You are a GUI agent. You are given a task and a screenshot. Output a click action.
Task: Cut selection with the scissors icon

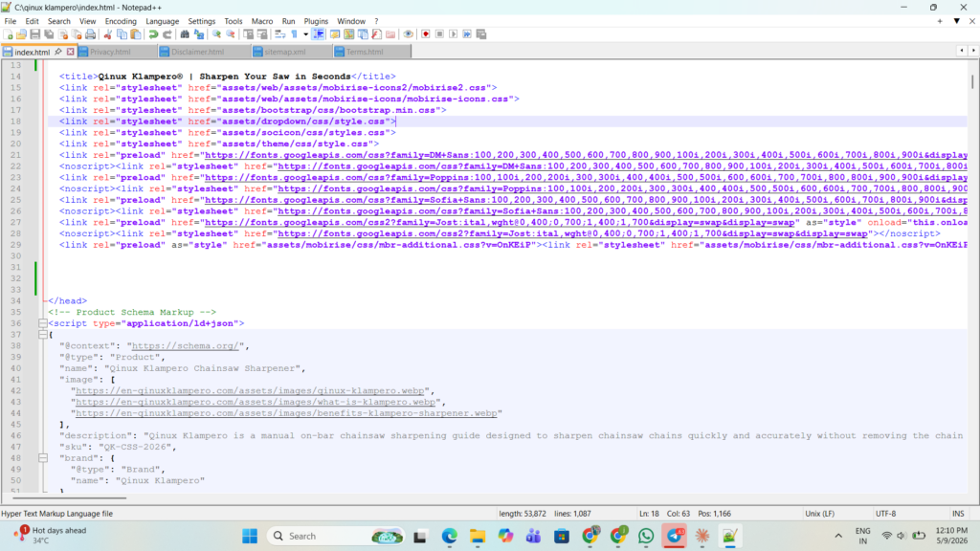coord(107,34)
